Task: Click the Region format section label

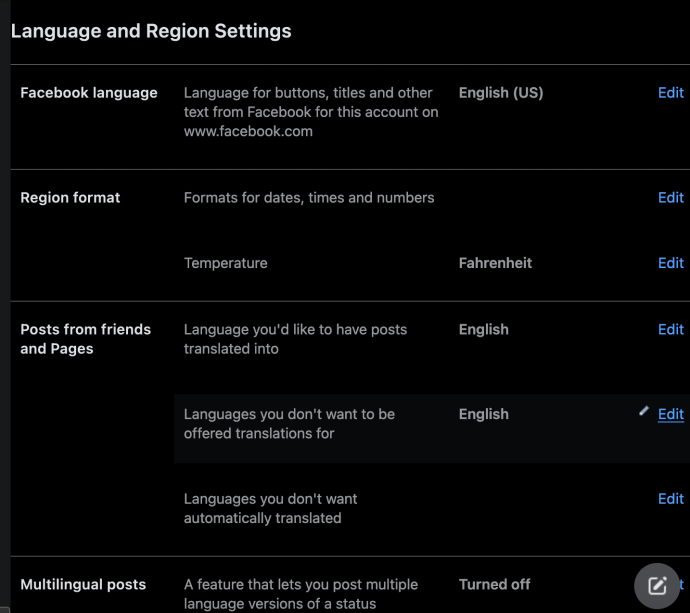Action: tap(70, 198)
